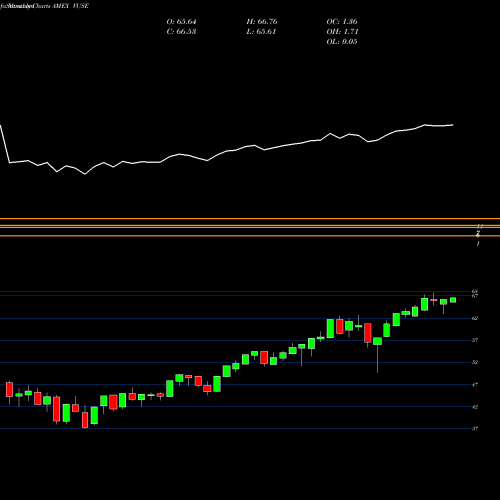500x500 pixels.
Task: Click the 52 price axis label
Action: tap(475, 362)
